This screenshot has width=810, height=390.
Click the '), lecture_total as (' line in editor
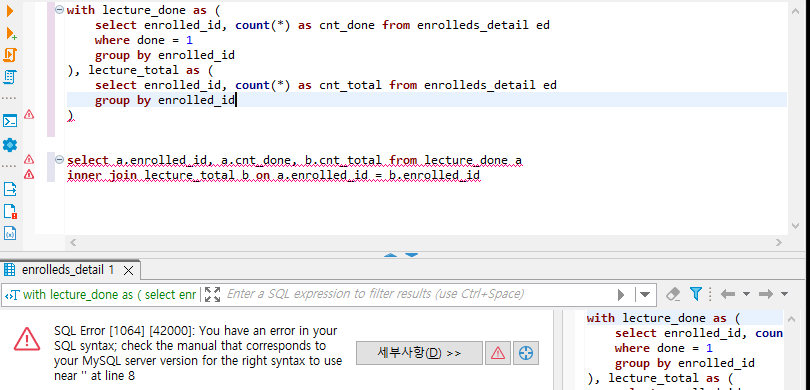[x=140, y=70]
